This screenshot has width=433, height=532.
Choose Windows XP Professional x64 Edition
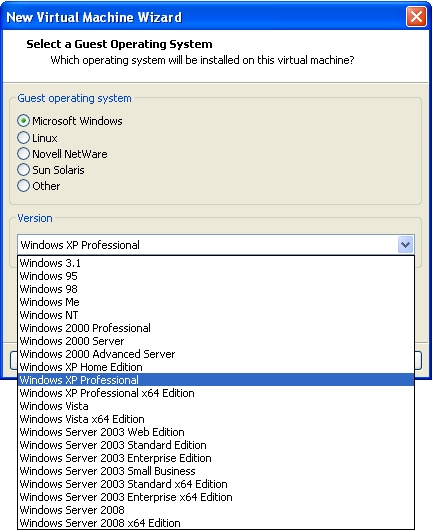tap(216, 393)
